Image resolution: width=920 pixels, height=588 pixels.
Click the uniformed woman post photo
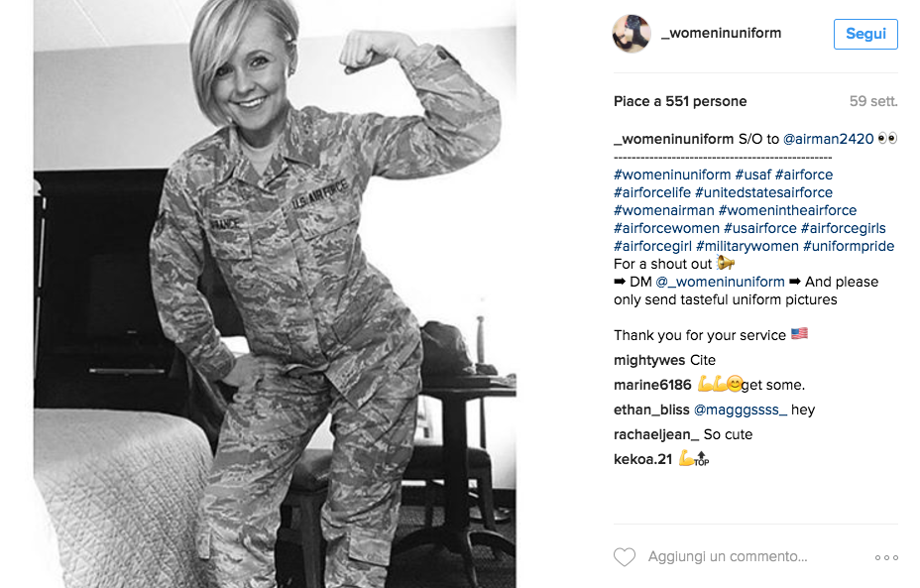(x=275, y=294)
